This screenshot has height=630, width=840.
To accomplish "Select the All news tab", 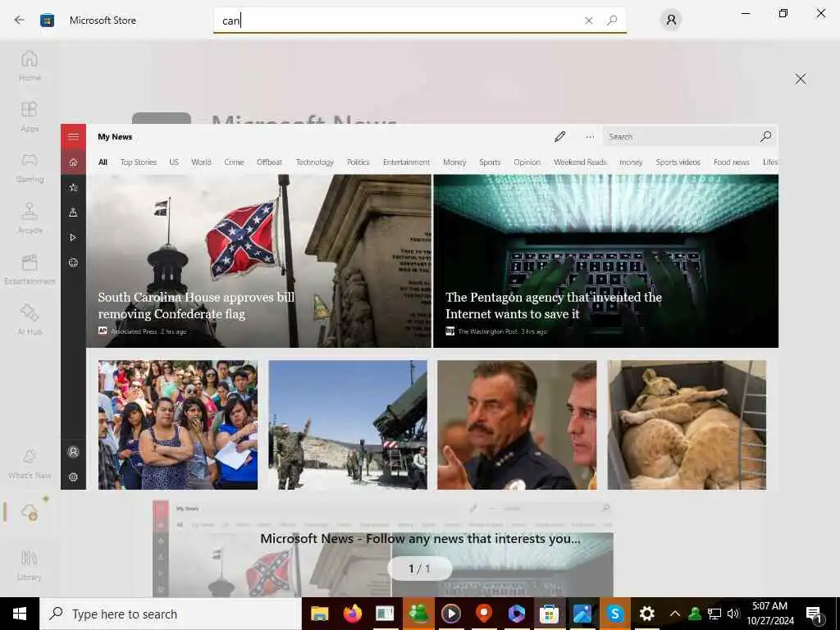I will pyautogui.click(x=103, y=162).
